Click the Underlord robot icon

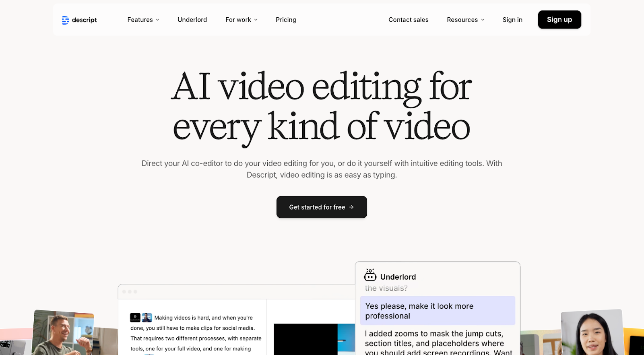370,275
